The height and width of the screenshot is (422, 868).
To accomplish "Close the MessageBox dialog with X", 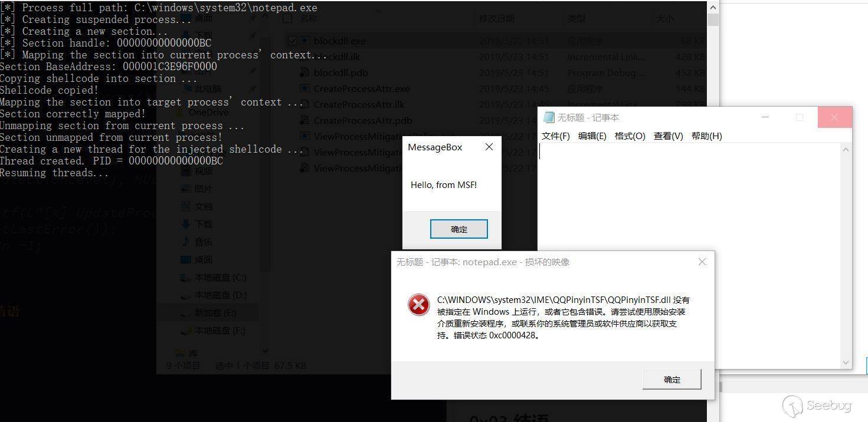I will click(x=489, y=147).
